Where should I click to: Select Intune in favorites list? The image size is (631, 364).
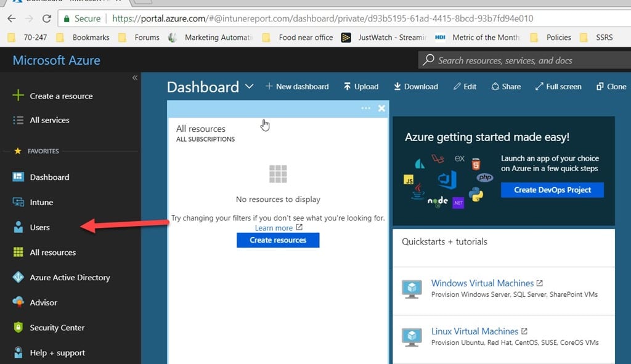[x=41, y=202]
